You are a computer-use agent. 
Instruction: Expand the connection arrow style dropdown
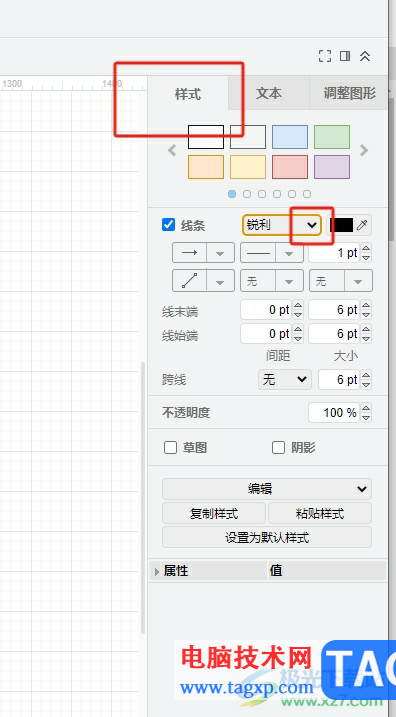point(220,253)
